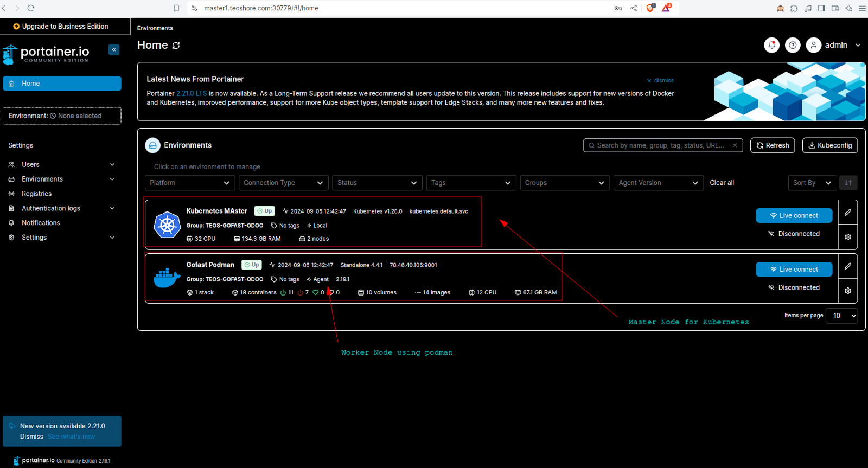
Task: Expand the admin user menu chevron
Action: (858, 45)
